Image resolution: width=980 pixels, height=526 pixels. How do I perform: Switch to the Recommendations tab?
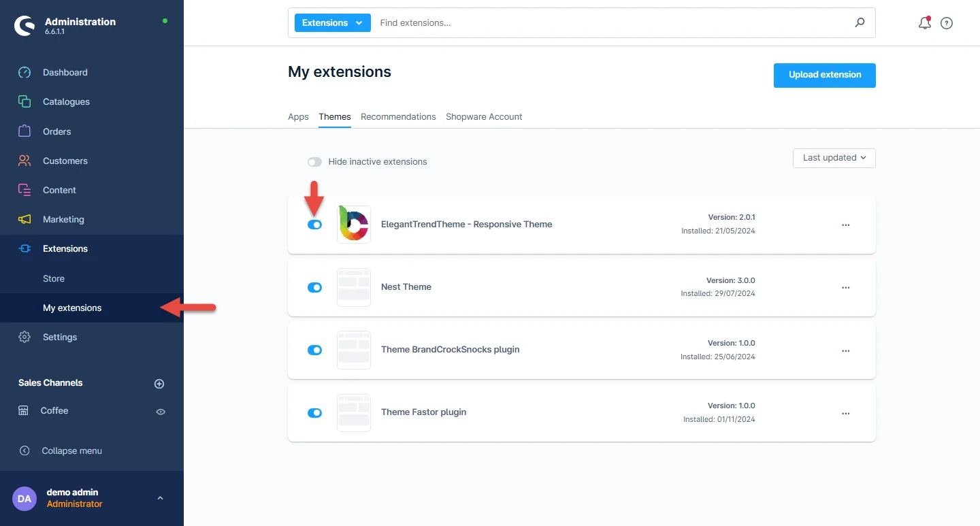(398, 116)
